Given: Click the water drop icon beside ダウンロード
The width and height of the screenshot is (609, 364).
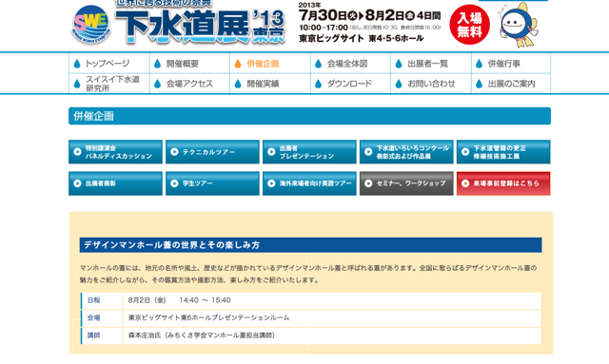Looking at the screenshot, I should click(x=318, y=84).
